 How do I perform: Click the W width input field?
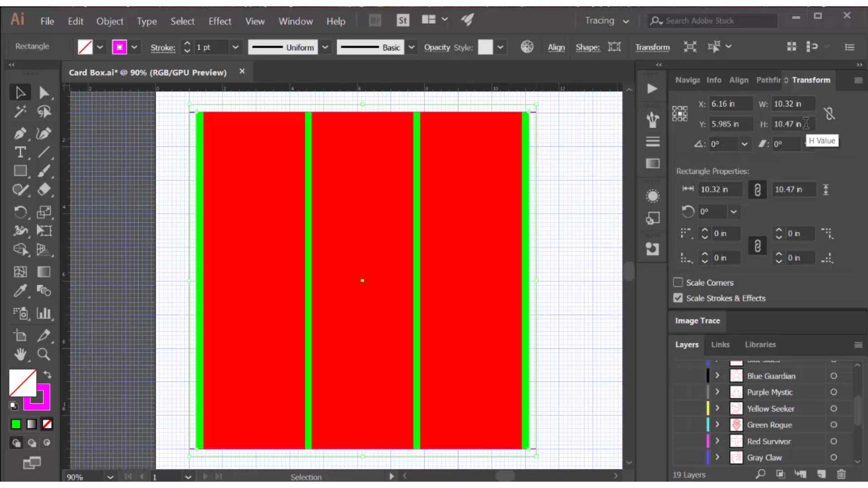pos(793,103)
